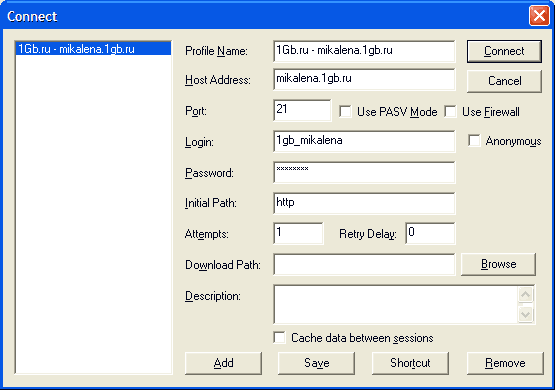Click the Profile Name input field

(364, 51)
